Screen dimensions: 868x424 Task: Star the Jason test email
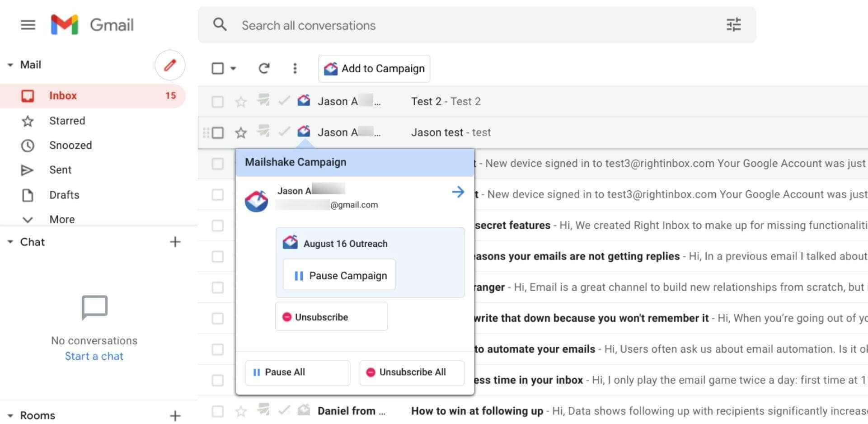click(x=241, y=133)
